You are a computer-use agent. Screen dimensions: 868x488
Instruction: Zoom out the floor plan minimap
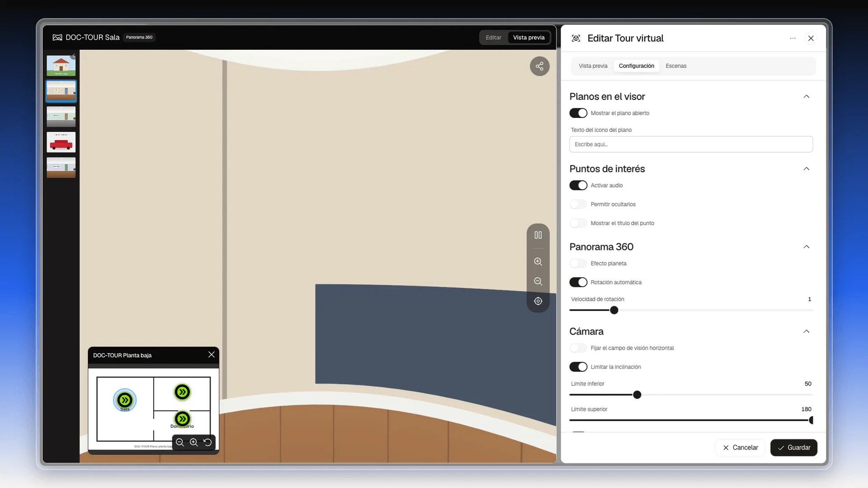pos(180,442)
